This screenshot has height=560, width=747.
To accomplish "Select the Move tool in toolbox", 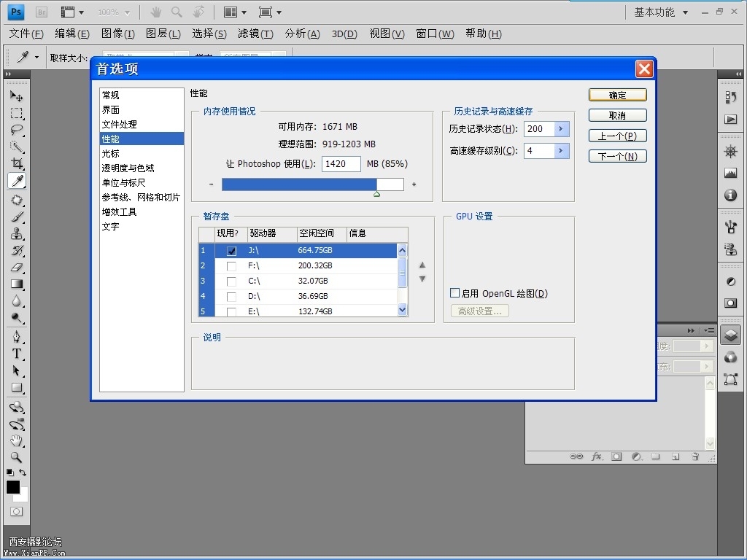I will 16,96.
